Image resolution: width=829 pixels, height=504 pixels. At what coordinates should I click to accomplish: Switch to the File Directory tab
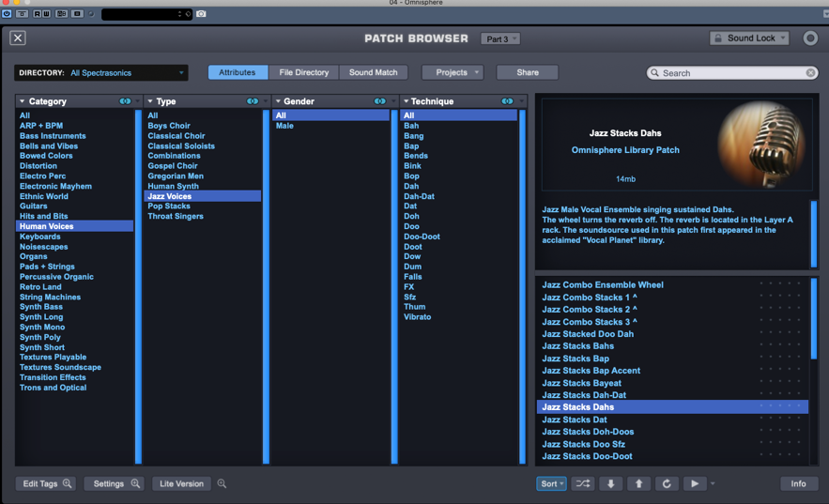[x=303, y=72]
